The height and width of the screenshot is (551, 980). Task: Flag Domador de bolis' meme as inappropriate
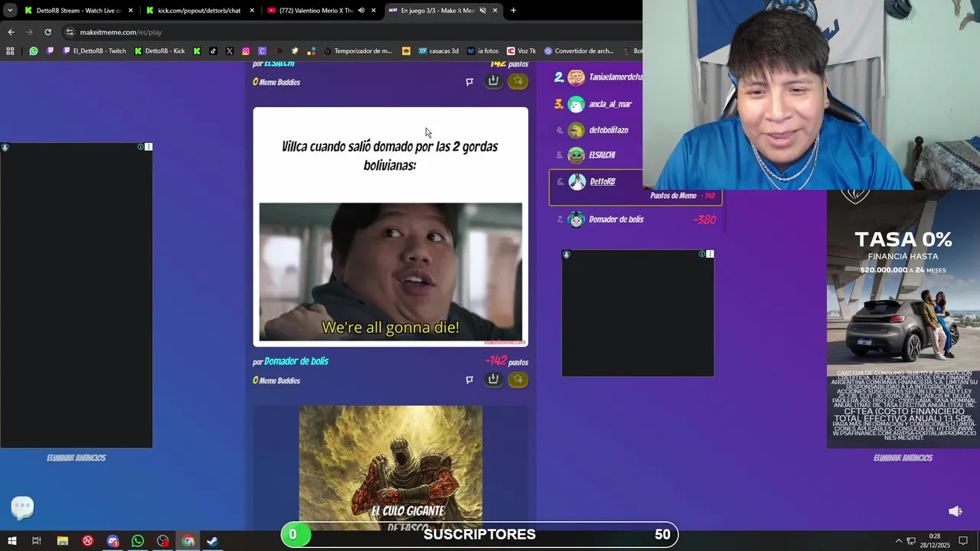tap(469, 380)
